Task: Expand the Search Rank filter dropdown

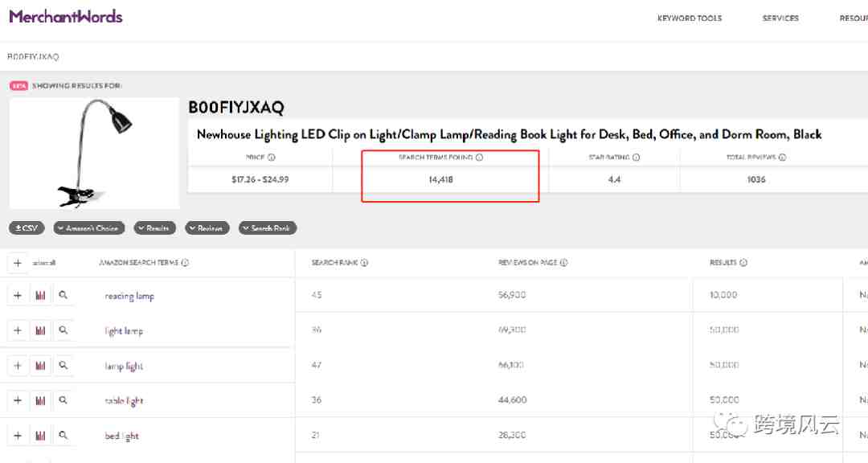Action: pyautogui.click(x=268, y=228)
